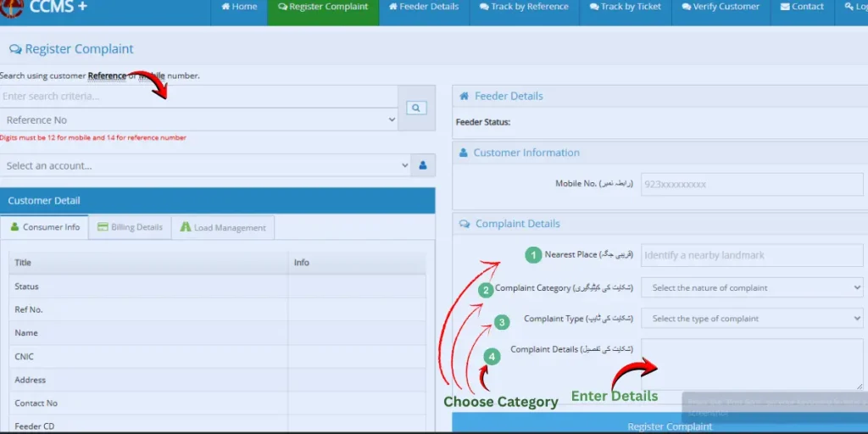Click the Register Complaint submit button

659,424
